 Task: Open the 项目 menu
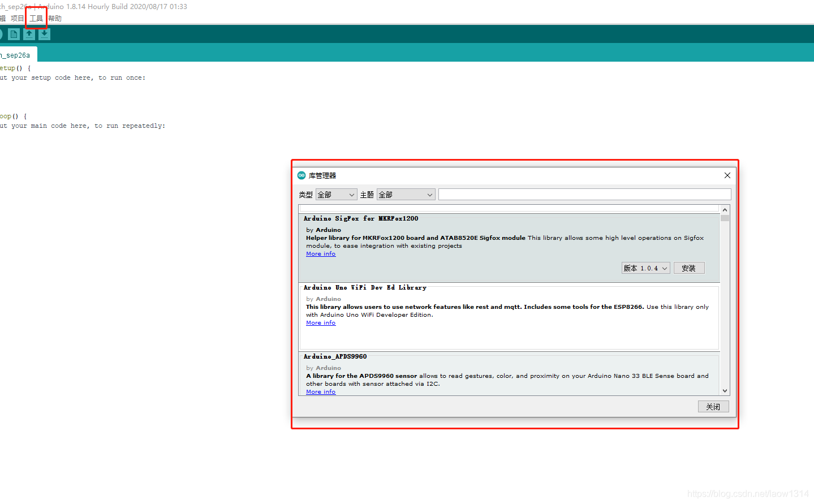[x=18, y=18]
